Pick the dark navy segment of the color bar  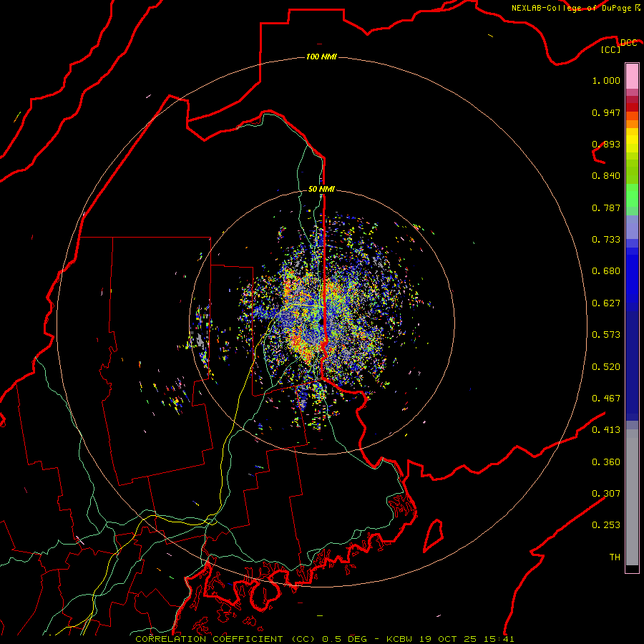pyautogui.click(x=632, y=366)
